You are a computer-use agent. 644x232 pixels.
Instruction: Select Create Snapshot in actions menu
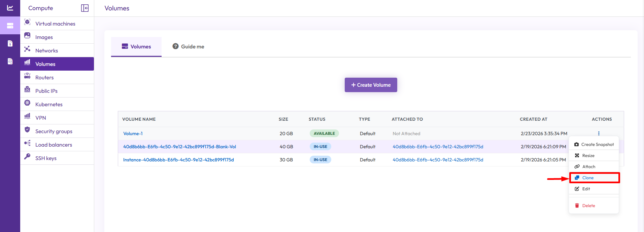594,145
